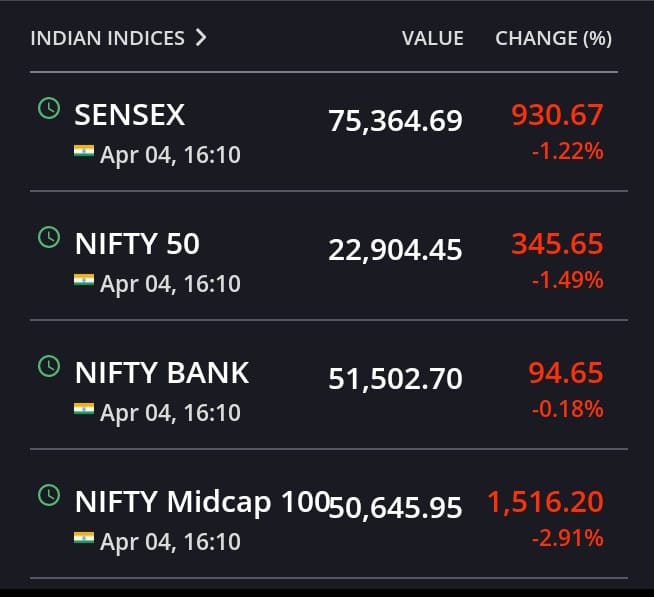Open the NIFTY 50 index name
This screenshot has height=597, width=654.
tap(137, 244)
